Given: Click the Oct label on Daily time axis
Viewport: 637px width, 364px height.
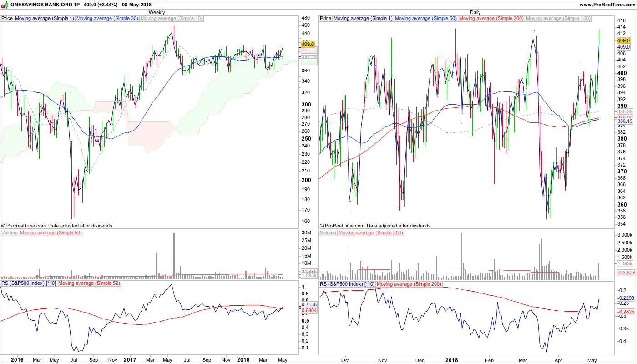Looking at the screenshot, I should (345, 360).
